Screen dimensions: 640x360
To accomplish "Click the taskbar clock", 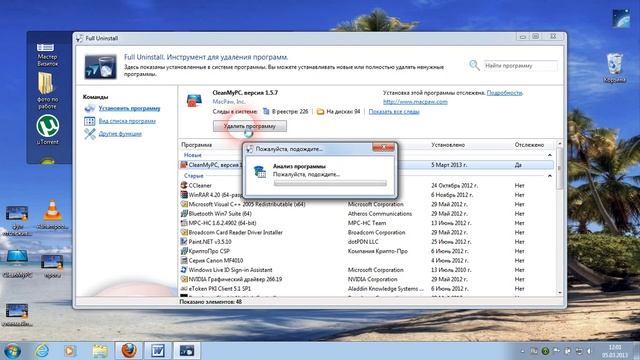I will [616, 351].
